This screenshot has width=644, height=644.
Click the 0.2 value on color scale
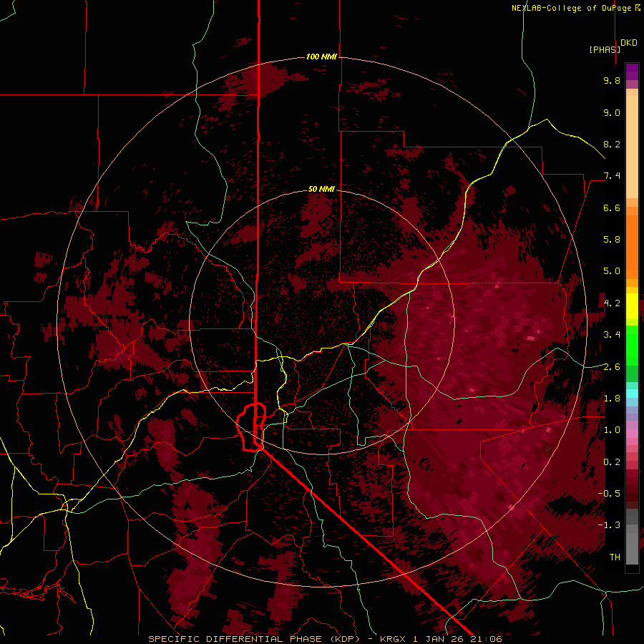[612, 462]
